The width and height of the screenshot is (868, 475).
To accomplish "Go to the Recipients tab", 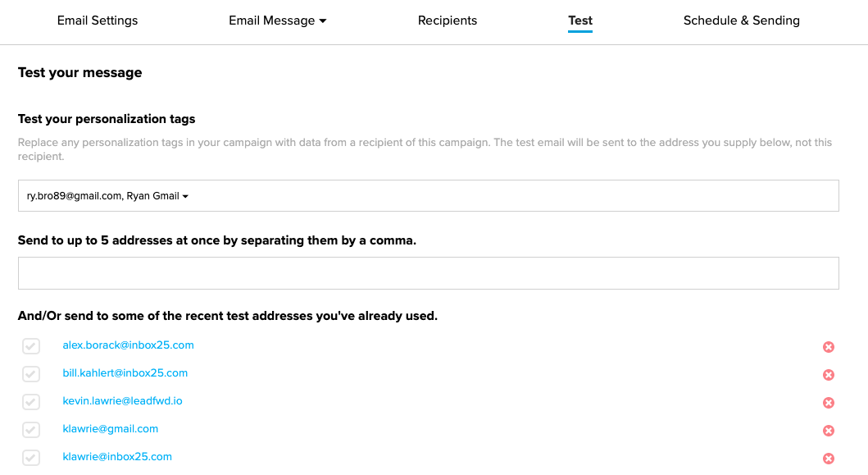I will [x=448, y=21].
